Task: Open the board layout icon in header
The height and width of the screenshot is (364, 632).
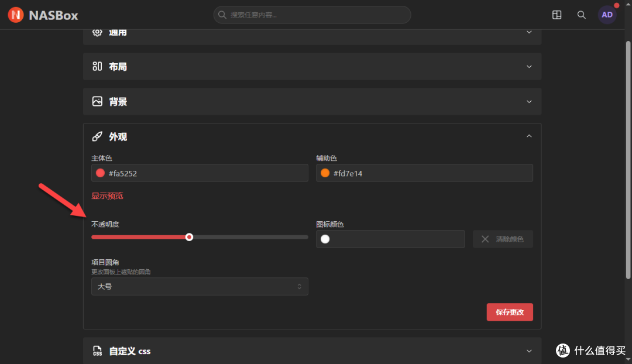Action: point(557,15)
